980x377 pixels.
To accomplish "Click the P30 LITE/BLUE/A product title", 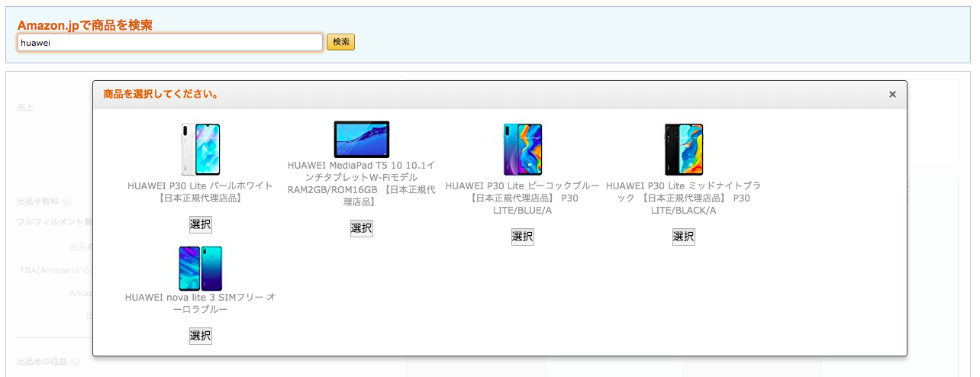I will tap(523, 198).
